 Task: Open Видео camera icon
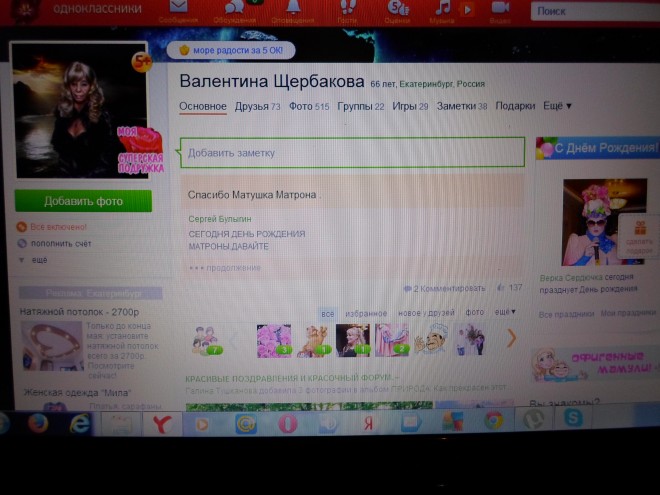[500, 7]
